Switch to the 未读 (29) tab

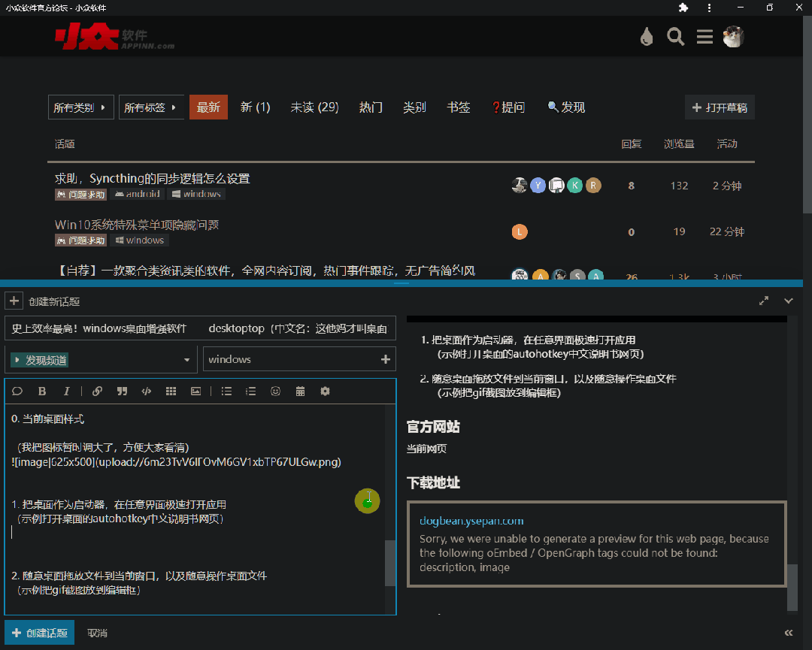click(314, 107)
